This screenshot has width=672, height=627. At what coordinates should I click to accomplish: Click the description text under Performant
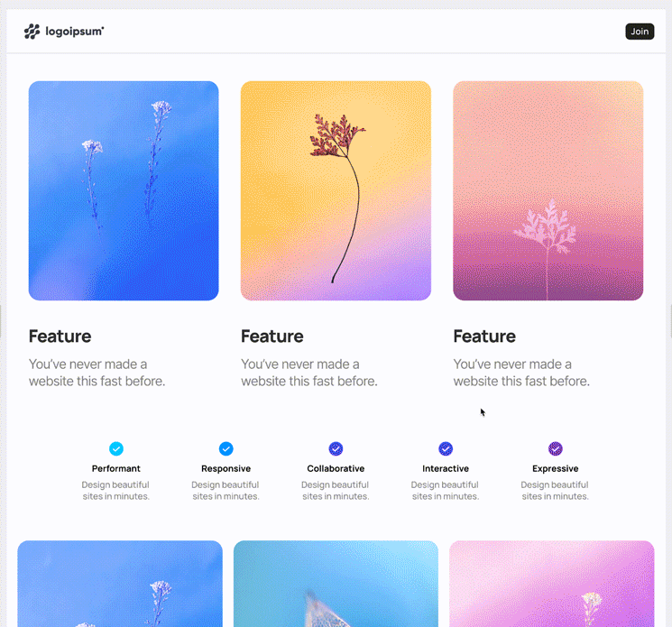point(115,490)
